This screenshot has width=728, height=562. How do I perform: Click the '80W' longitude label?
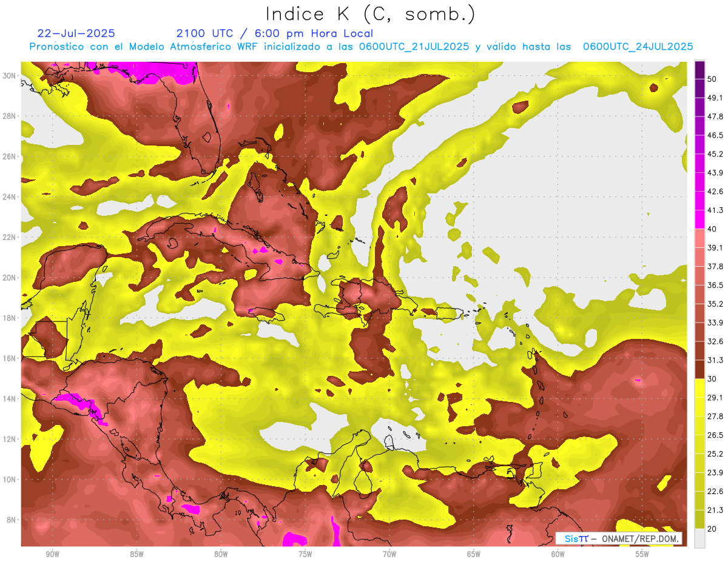coord(221,554)
